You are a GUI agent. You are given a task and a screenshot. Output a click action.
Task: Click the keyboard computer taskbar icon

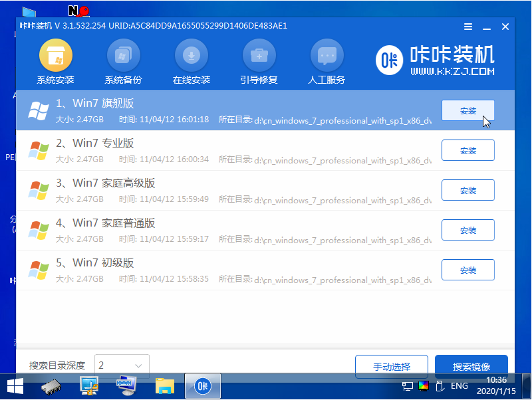click(126, 385)
